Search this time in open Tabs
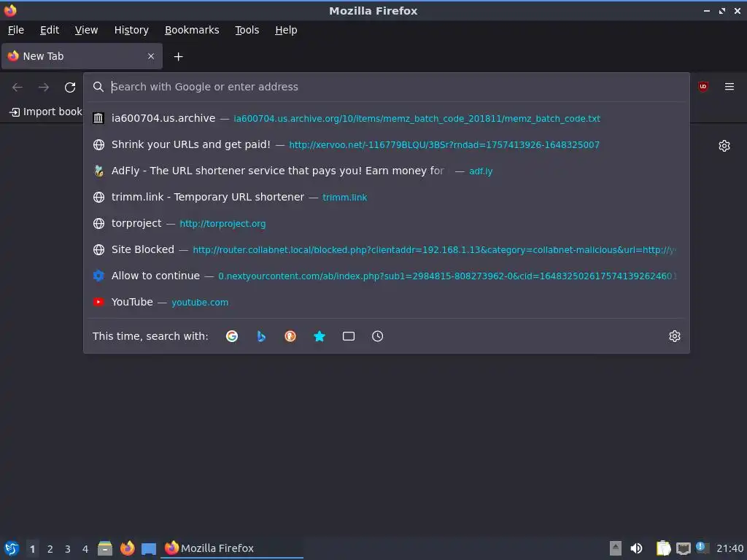The width and height of the screenshot is (747, 560). coord(349,336)
